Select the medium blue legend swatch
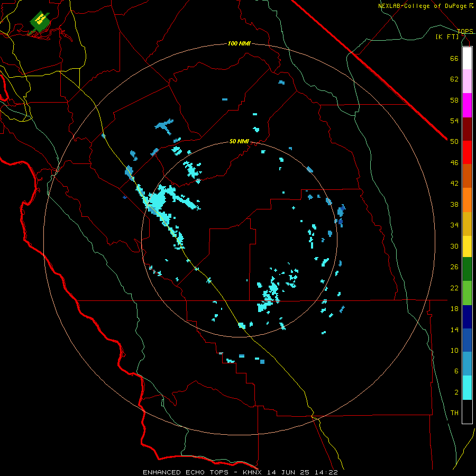This screenshot has height=476, width=476. pos(467,341)
